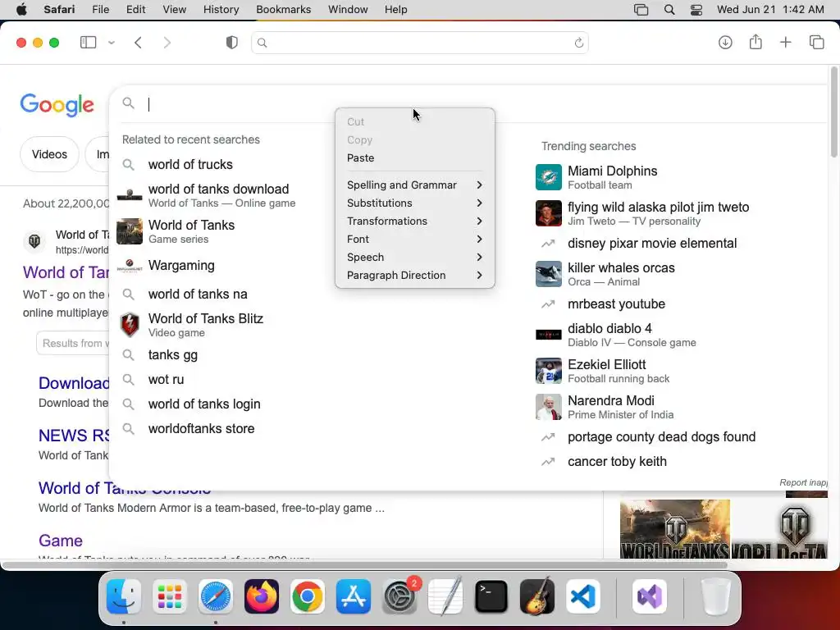Add a new tab with plus icon
This screenshot has height=630, width=840.
point(785,43)
